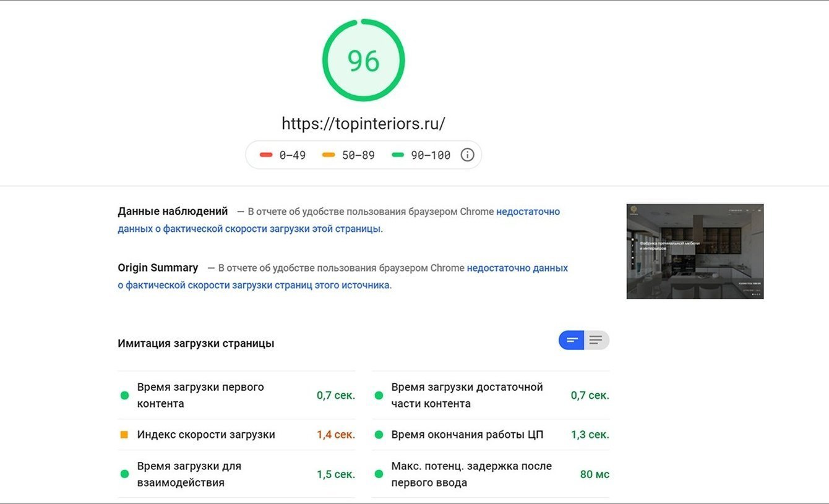829x504 pixels.
Task: Click the Origin Summary label
Action: (x=158, y=268)
